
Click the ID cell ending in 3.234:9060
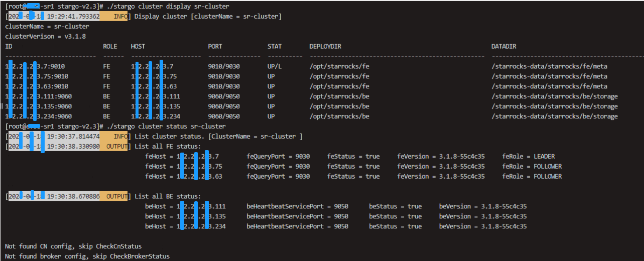pos(39,116)
